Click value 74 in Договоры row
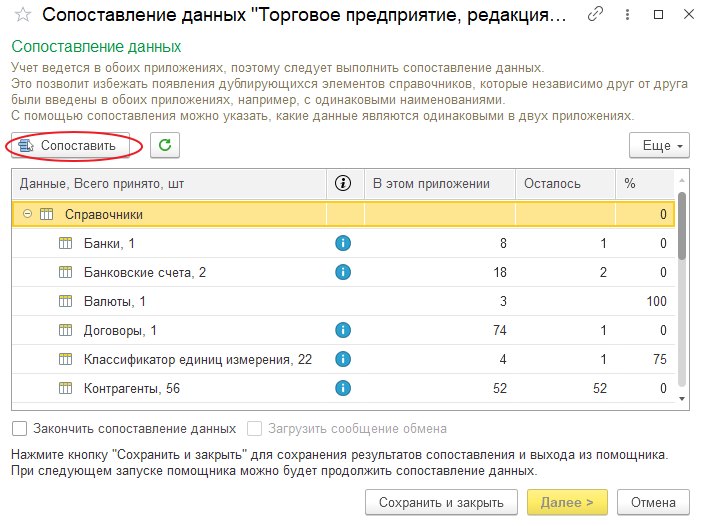 (x=500, y=330)
